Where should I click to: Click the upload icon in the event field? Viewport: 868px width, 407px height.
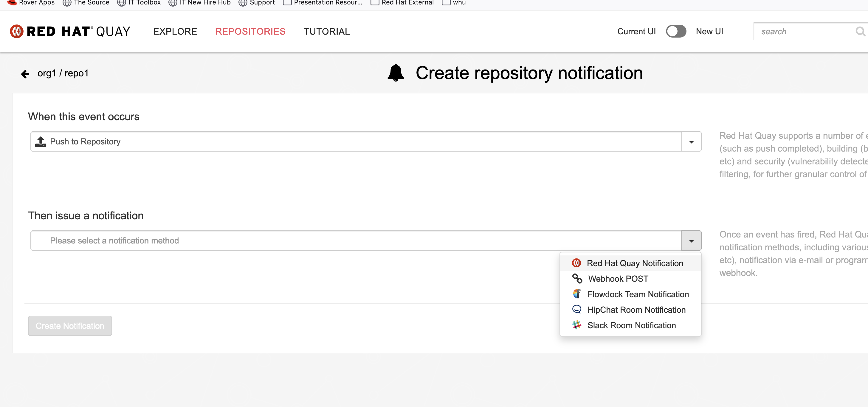pos(41,142)
